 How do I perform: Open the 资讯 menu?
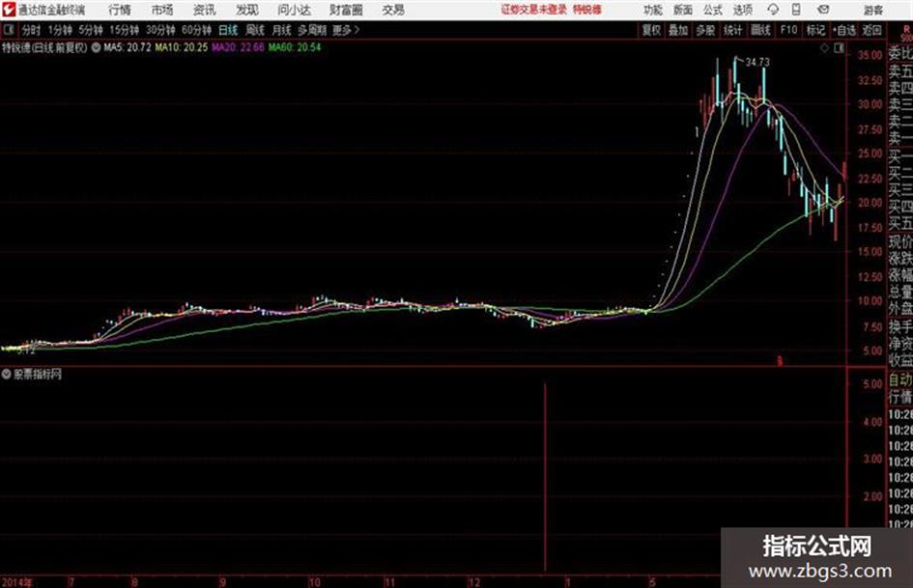205,10
